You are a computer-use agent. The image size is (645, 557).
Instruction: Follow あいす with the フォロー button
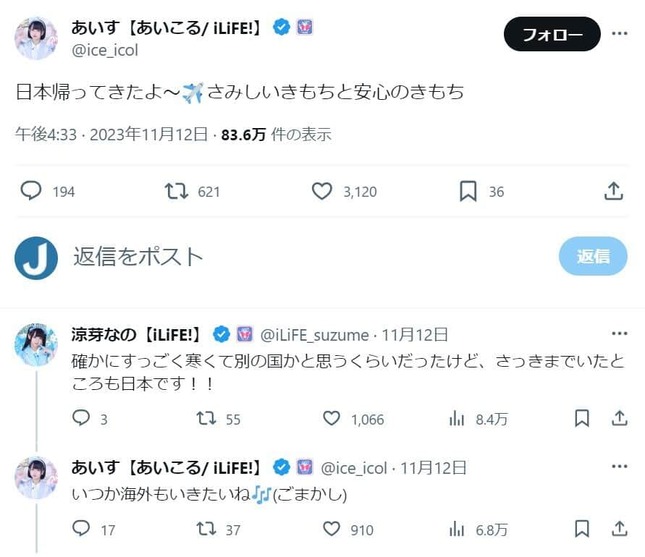(552, 34)
